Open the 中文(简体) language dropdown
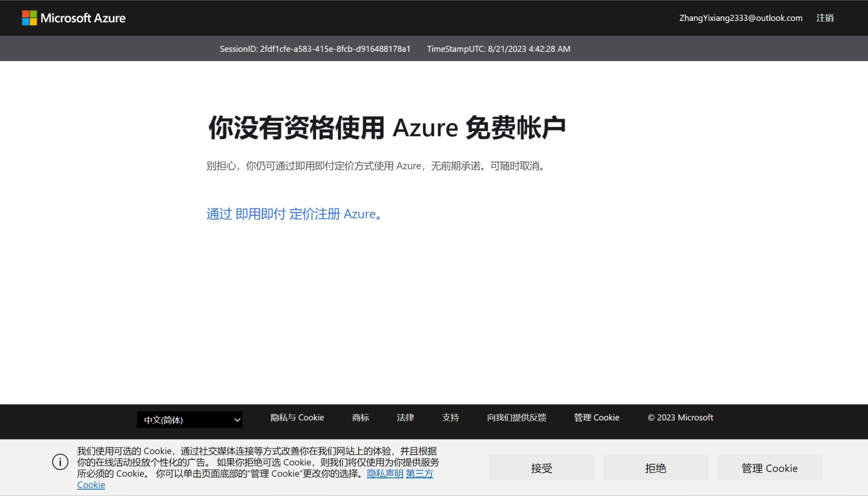868x496 pixels. coord(190,420)
